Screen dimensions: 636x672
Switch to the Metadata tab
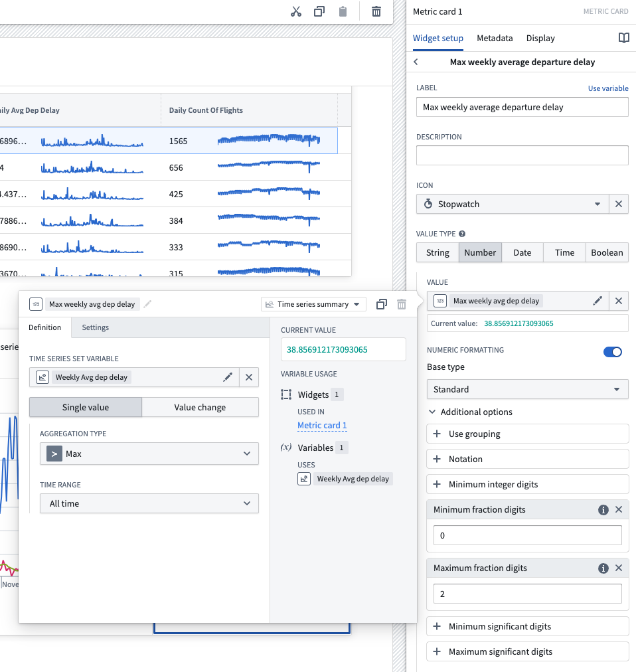tap(495, 38)
